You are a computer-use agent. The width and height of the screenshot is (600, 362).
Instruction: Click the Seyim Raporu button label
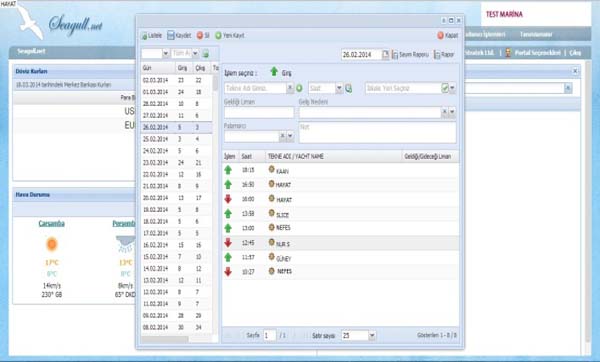(x=414, y=55)
